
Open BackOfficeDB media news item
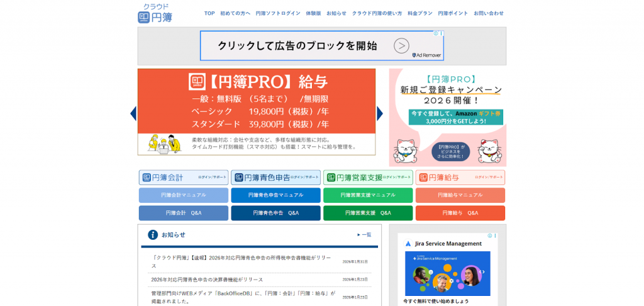pyautogui.click(x=243, y=297)
